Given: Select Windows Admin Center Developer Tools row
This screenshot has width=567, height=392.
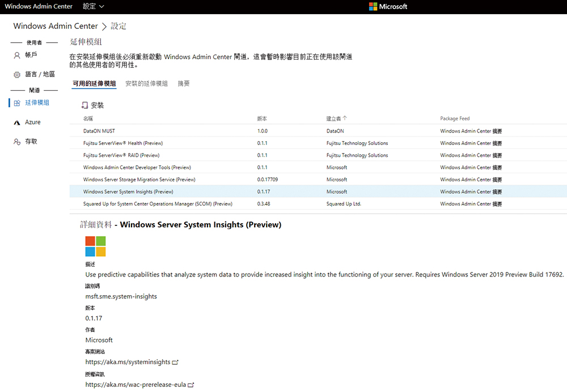Looking at the screenshot, I should click(318, 167).
